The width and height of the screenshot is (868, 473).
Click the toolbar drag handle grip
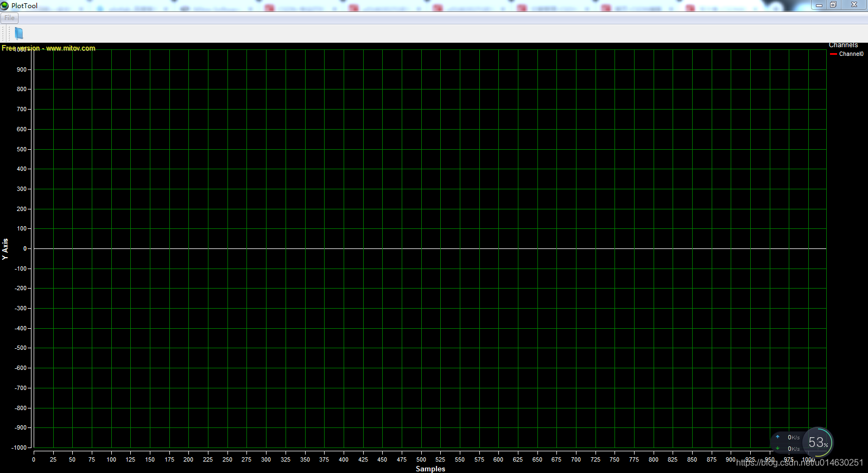(9, 33)
